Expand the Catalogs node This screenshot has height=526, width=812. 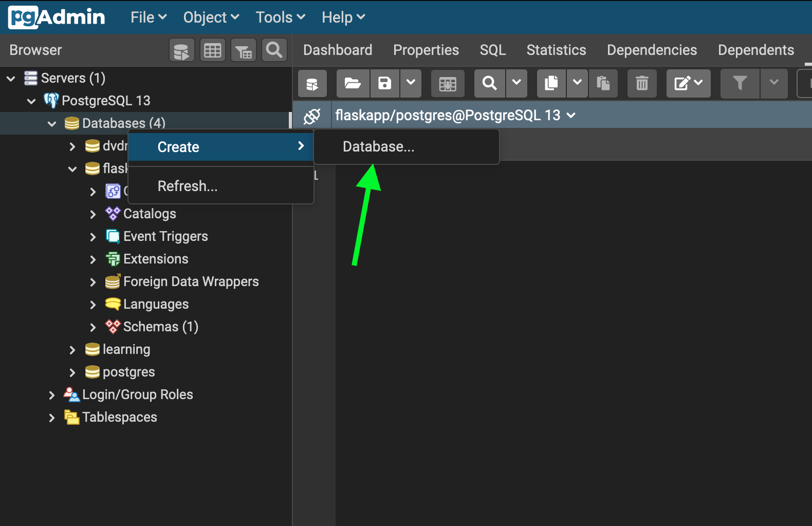click(93, 214)
